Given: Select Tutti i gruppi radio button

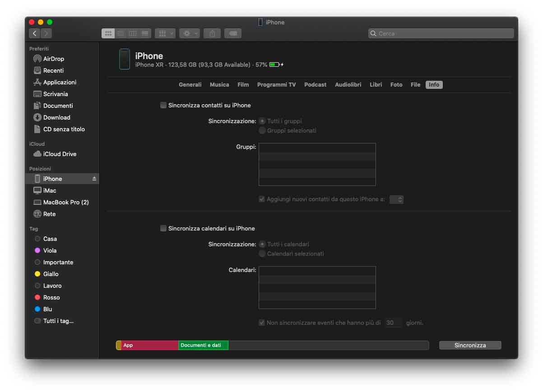Looking at the screenshot, I should (x=262, y=121).
